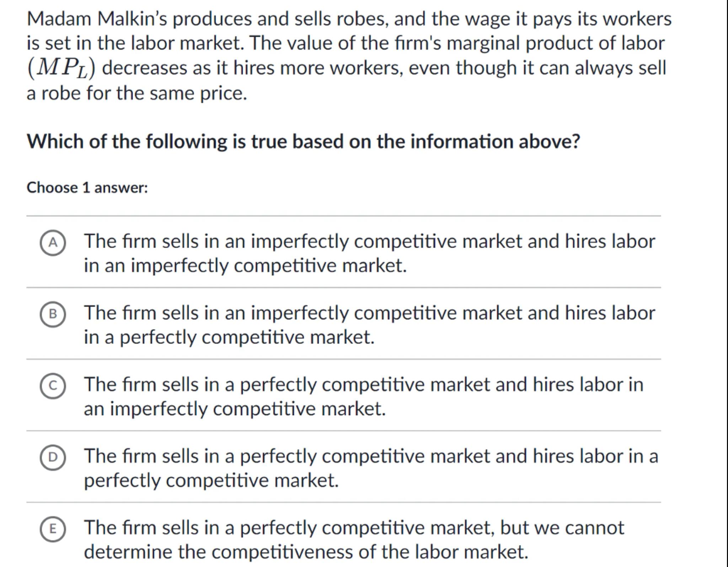Select radio button E
Viewport: 728px width, 567px height.
(53, 529)
